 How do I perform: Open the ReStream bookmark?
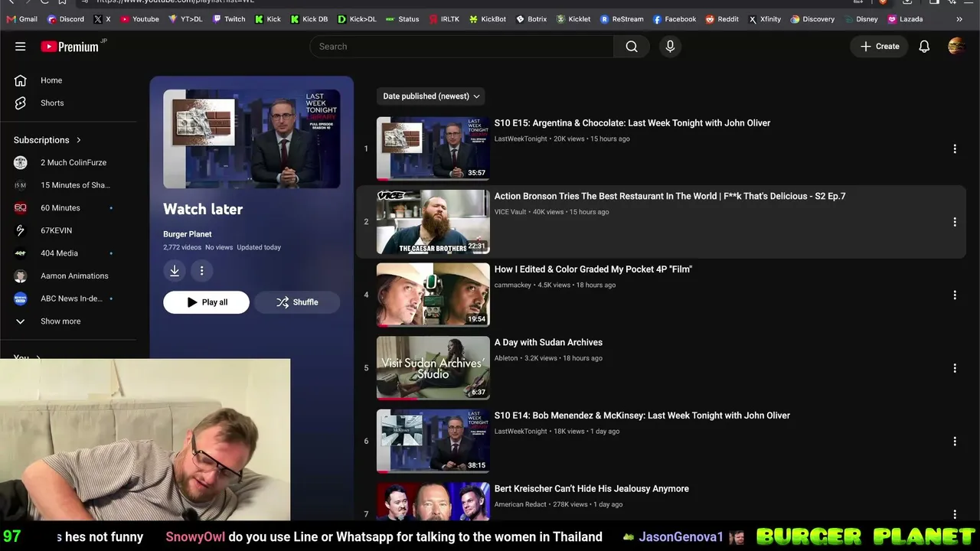point(622,19)
